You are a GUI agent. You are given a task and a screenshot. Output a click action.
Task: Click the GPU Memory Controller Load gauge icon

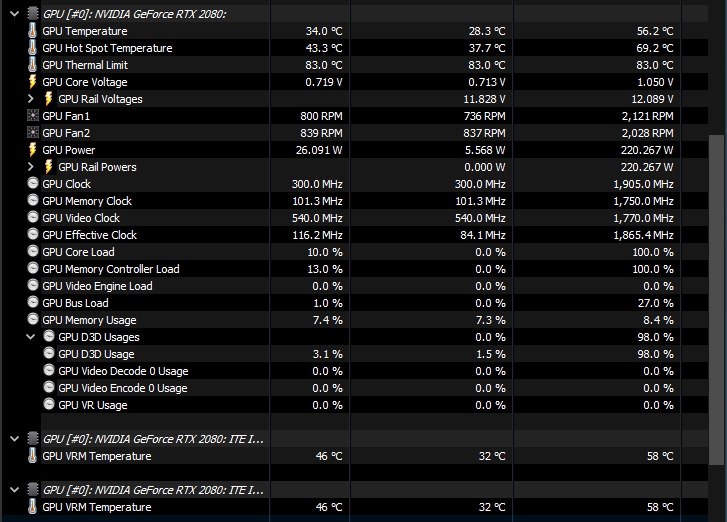click(33, 268)
